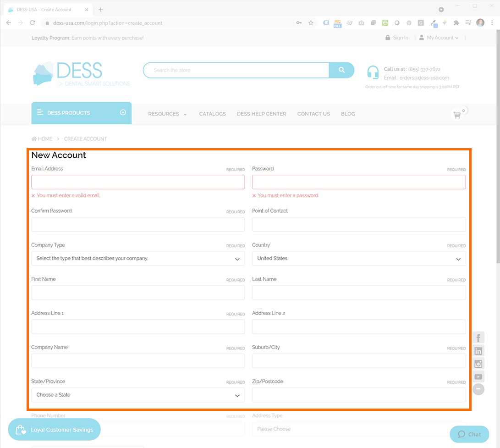
Task: Open the shopping cart icon
Action: 457,115
